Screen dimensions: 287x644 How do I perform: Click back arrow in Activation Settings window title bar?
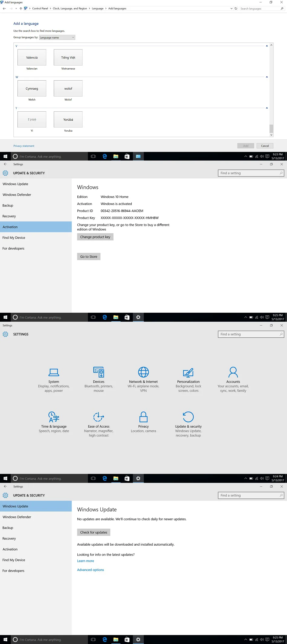[5, 164]
